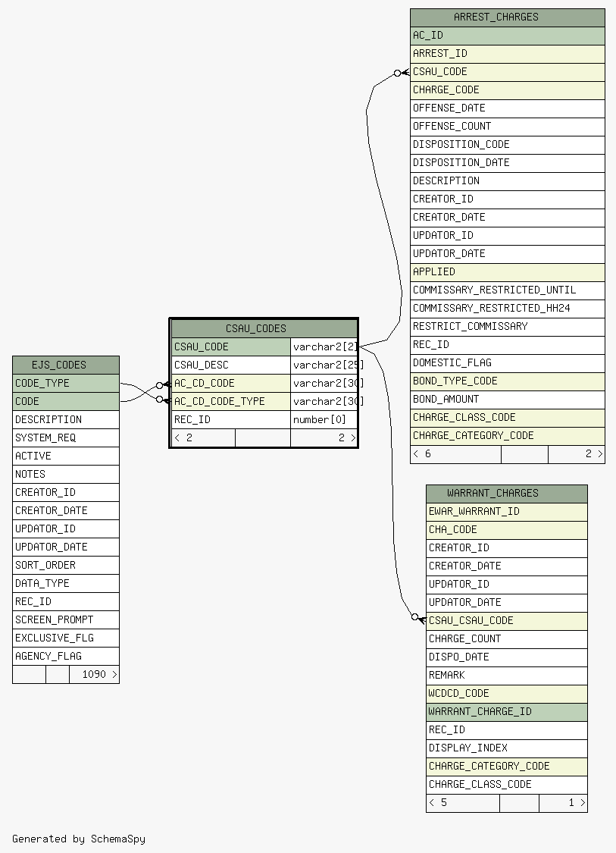Click '2 >' children count in ARREST_CHARGES
This screenshot has height=853, width=616.
pos(577,454)
